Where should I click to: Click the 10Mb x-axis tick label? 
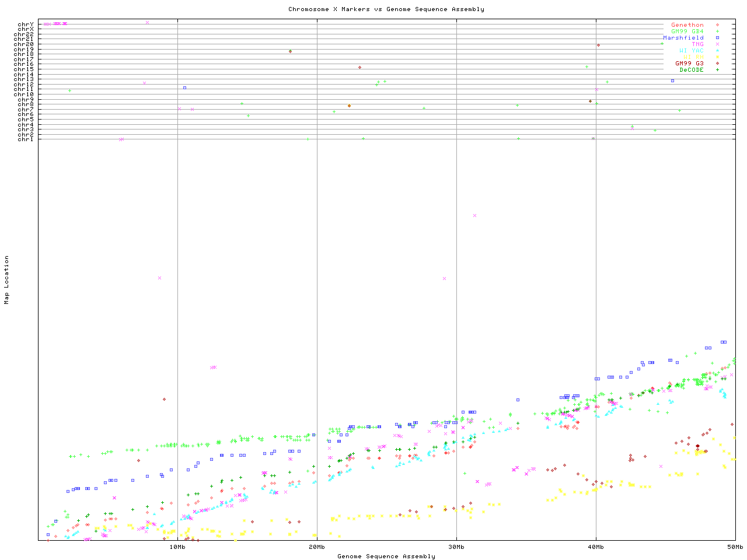(177, 547)
